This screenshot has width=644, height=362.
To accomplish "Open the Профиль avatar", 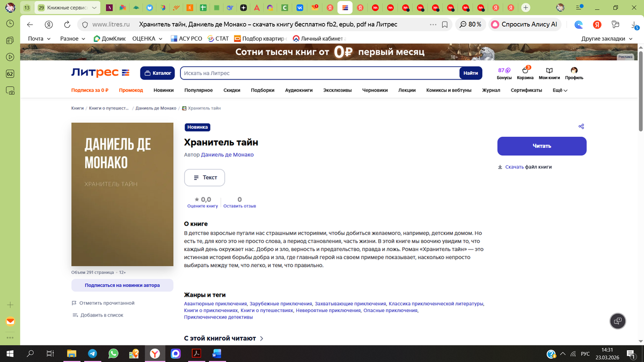I will 574,73.
